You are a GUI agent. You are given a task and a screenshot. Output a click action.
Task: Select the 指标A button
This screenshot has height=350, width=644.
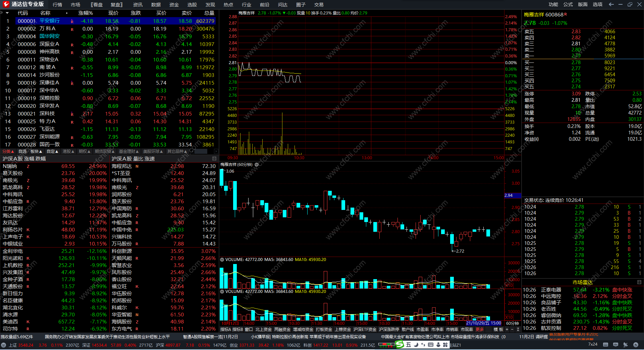[226, 330]
